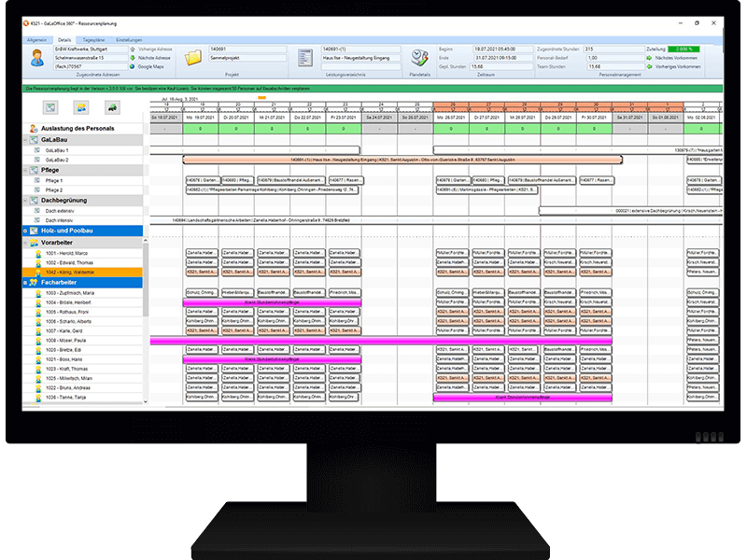Image resolution: width=747 pixels, height=560 pixels.
Task: Collapse the Dachbegrünung group
Action: 26,201
